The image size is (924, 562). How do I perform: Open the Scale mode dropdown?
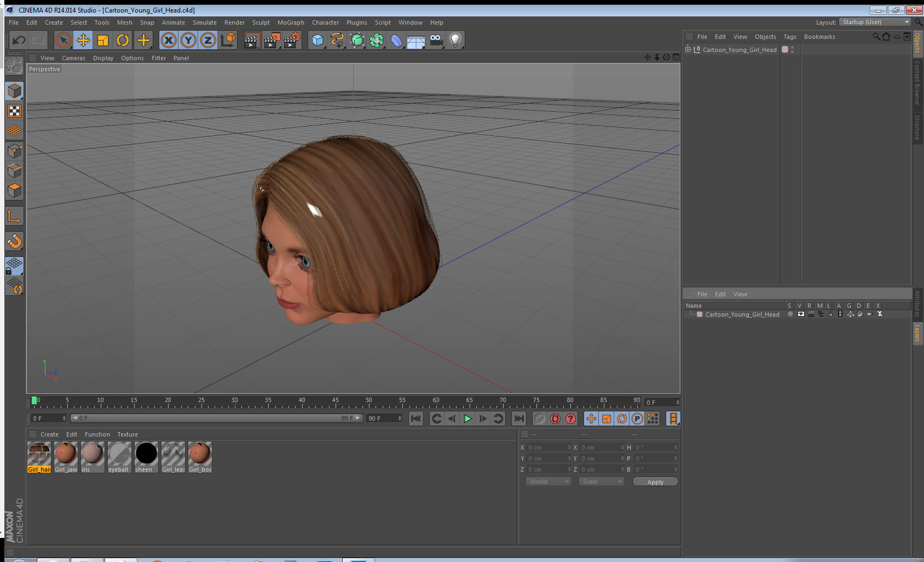coord(602,481)
